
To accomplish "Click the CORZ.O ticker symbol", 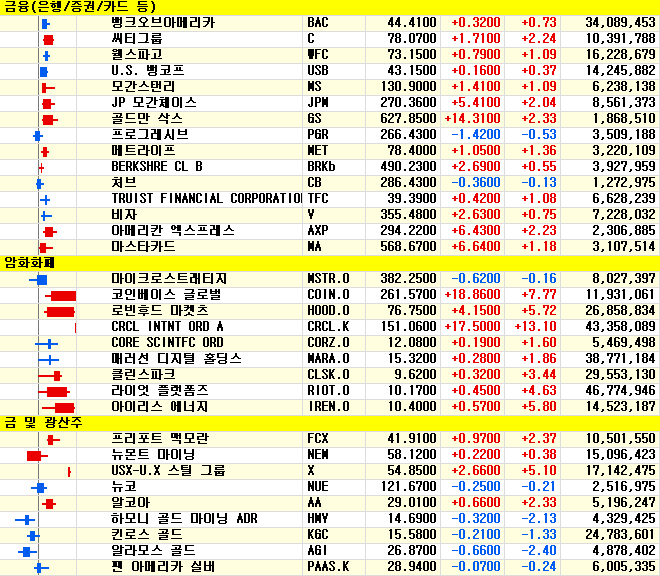I will [x=328, y=342].
